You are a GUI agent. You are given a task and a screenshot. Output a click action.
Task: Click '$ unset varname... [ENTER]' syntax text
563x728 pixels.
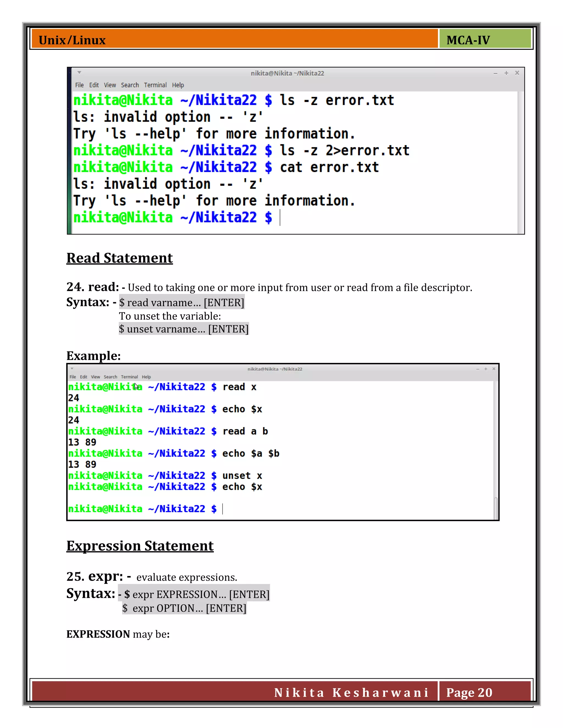[x=184, y=329]
